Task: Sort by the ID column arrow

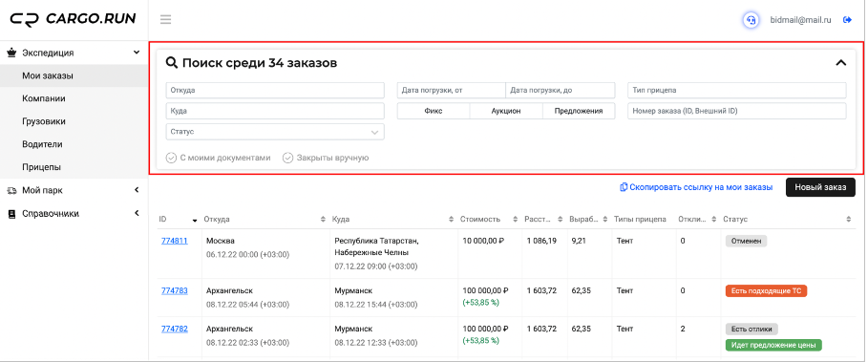Action: point(194,220)
